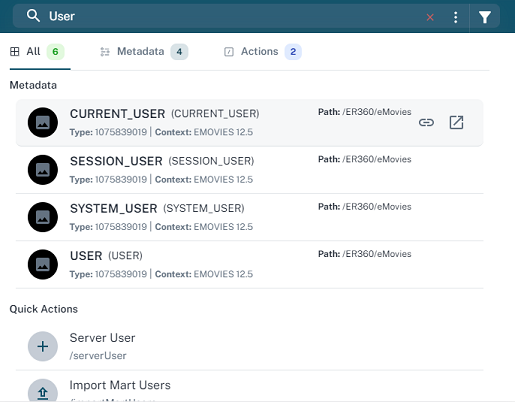Viewport: 515px width, 405px height.
Task: Click the Path text of SYSTEM_USER
Action: (365, 207)
